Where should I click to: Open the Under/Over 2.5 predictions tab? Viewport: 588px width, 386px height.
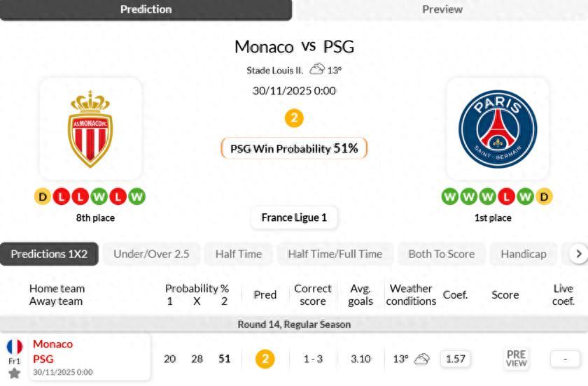coord(151,254)
